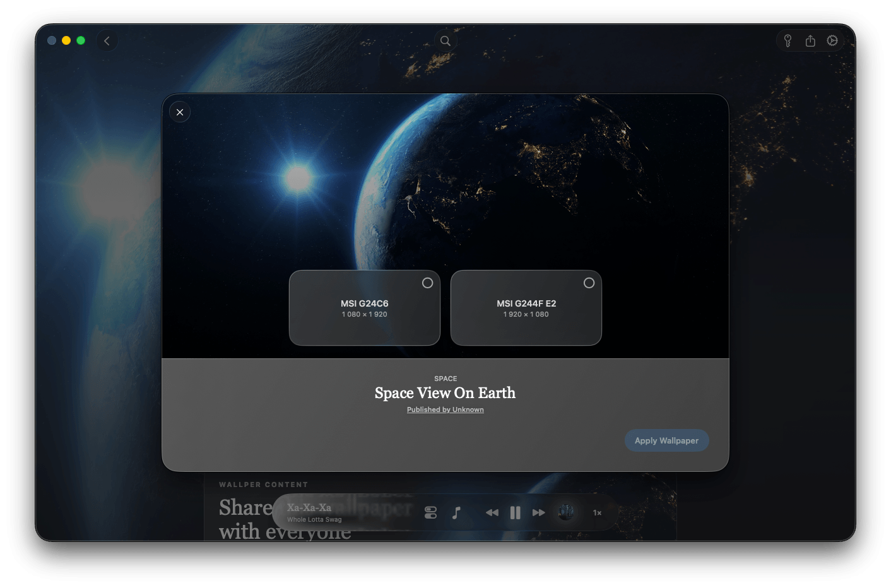This screenshot has width=891, height=588.
Task: Click the Space View On Earth title
Action: pos(445,393)
